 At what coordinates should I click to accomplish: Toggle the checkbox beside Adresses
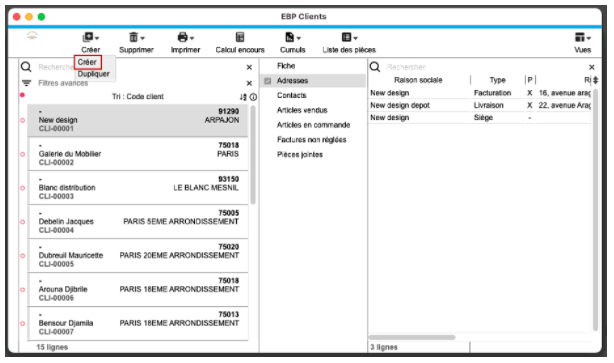(x=268, y=81)
